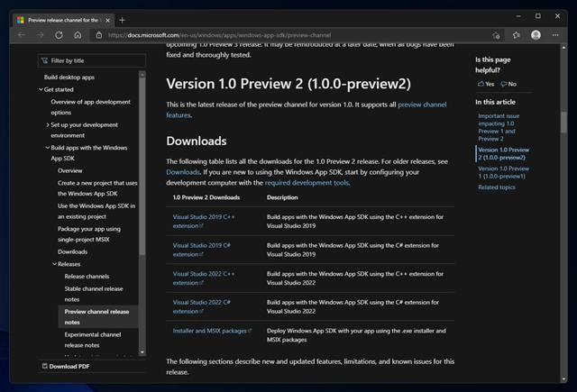Collapse the Get started tree node
This screenshot has width=577, height=392.
point(41,89)
